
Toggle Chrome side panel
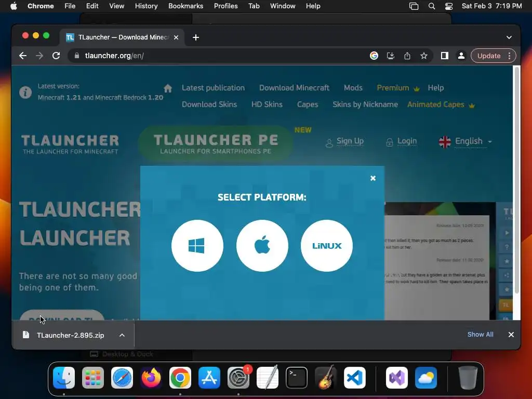coord(445,56)
